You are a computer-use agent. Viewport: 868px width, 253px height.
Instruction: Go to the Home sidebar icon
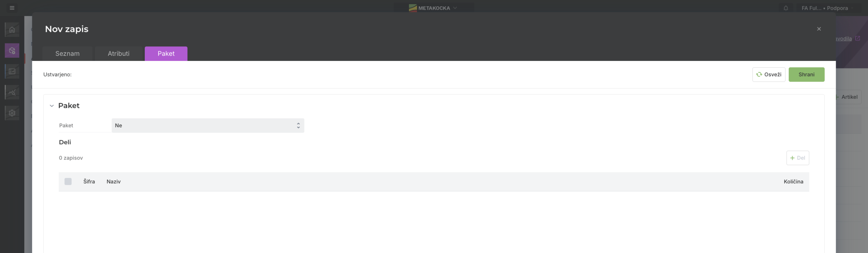pyautogui.click(x=12, y=29)
